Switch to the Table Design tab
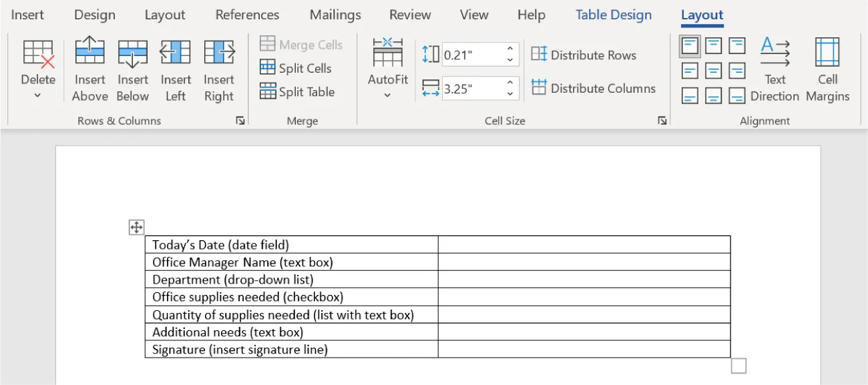Image resolution: width=868 pixels, height=385 pixels. (x=613, y=15)
